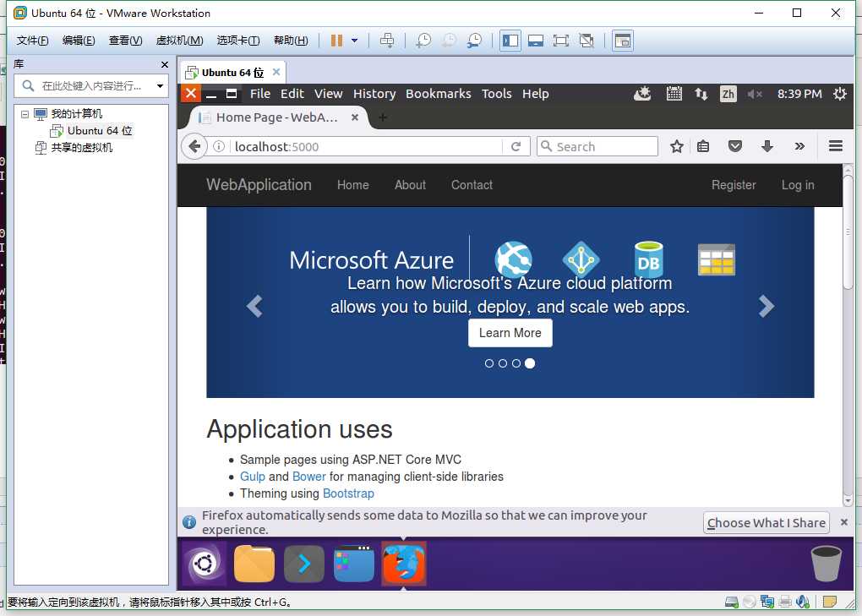Screen dimensions: 862x616
Task: Go back in Firefox history
Action: (x=194, y=146)
